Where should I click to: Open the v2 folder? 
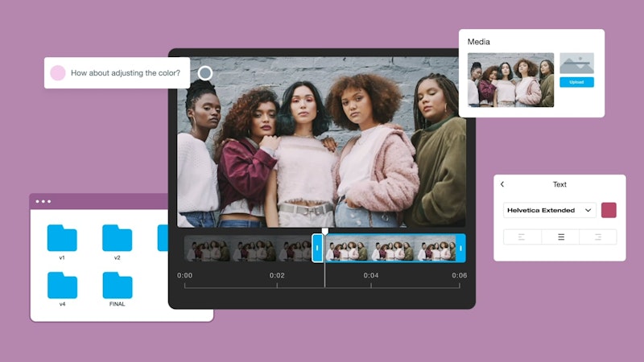click(117, 239)
